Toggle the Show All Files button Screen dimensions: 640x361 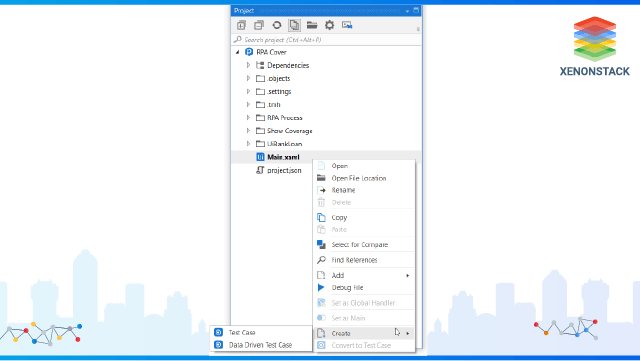click(294, 25)
